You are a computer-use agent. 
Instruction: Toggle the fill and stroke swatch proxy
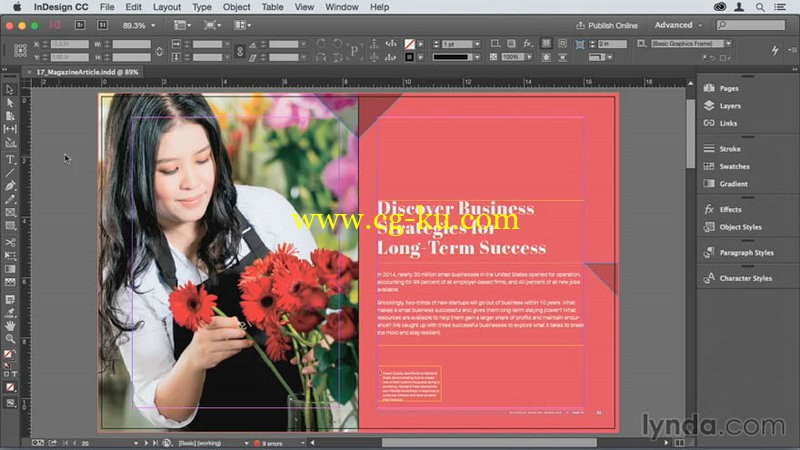[x=9, y=354]
